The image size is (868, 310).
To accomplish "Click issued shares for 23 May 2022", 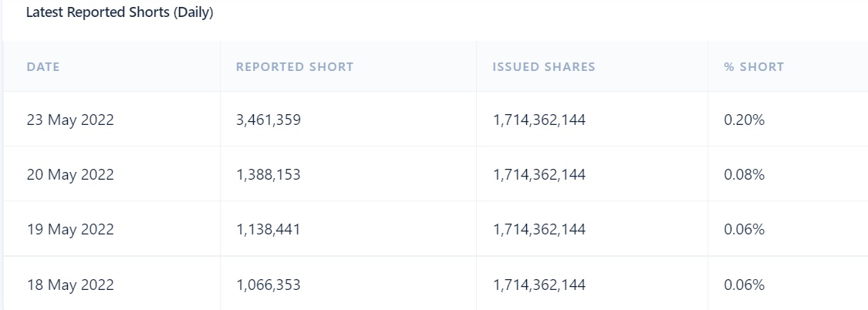I will coord(539,120).
